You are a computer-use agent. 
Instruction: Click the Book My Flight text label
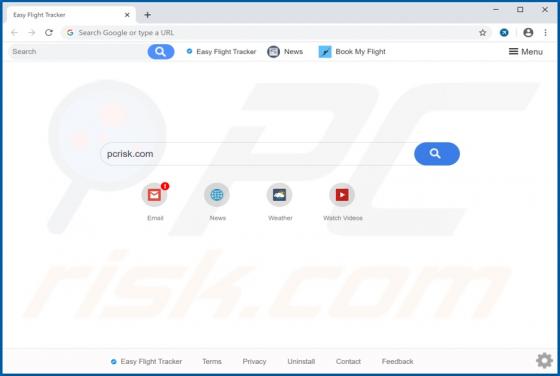360,52
